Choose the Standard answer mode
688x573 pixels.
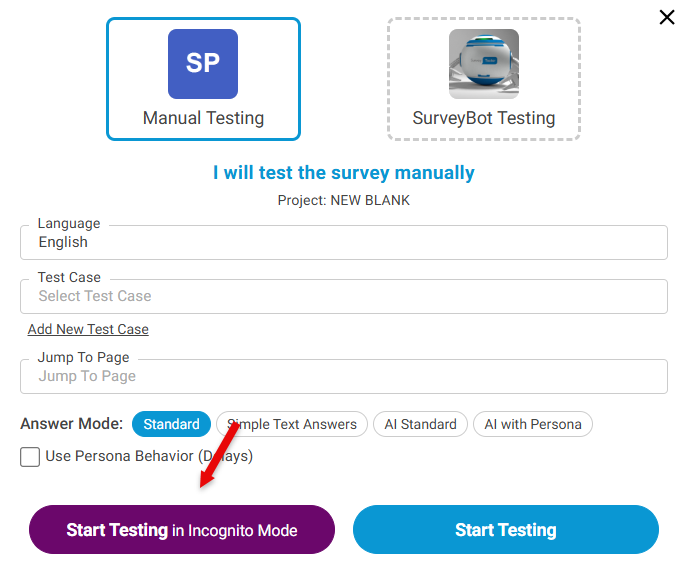point(171,424)
